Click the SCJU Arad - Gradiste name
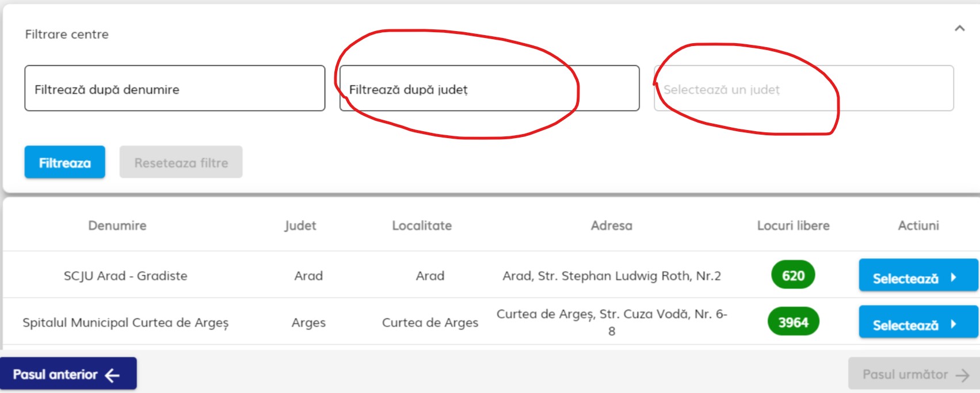Viewport: 980px width, 393px height. click(125, 276)
